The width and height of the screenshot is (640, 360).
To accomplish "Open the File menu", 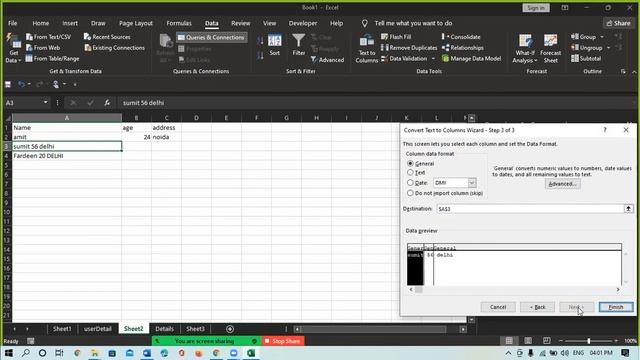I will coord(13,23).
